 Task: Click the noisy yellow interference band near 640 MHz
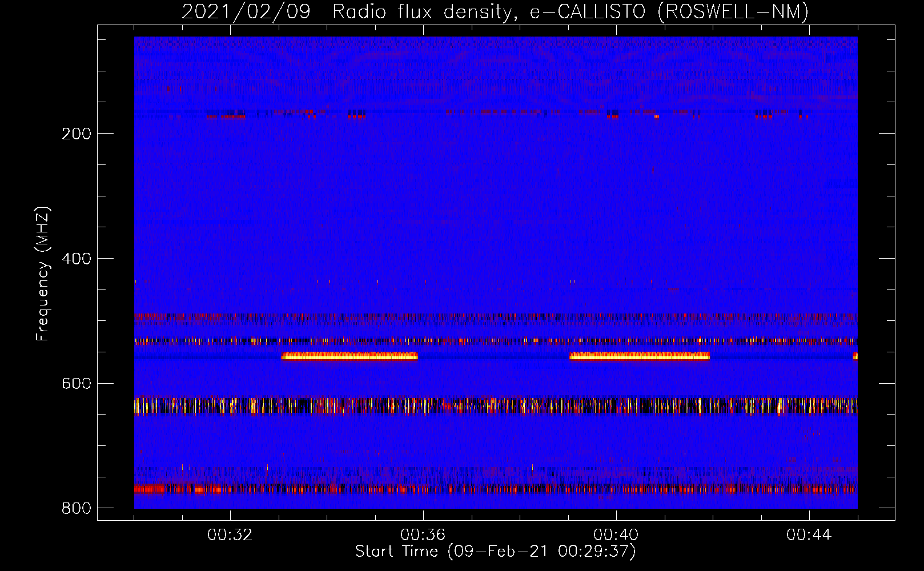pos(496,406)
